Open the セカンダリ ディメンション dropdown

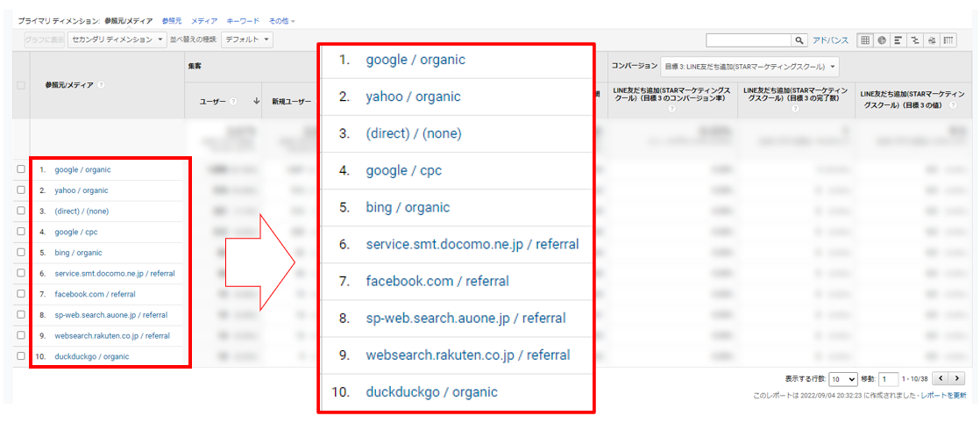(x=117, y=39)
